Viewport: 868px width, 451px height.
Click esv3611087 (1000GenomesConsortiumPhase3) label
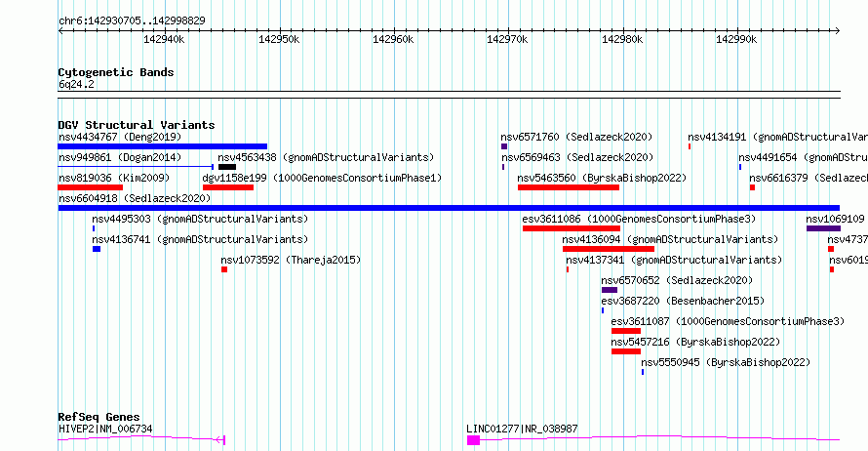(728, 321)
